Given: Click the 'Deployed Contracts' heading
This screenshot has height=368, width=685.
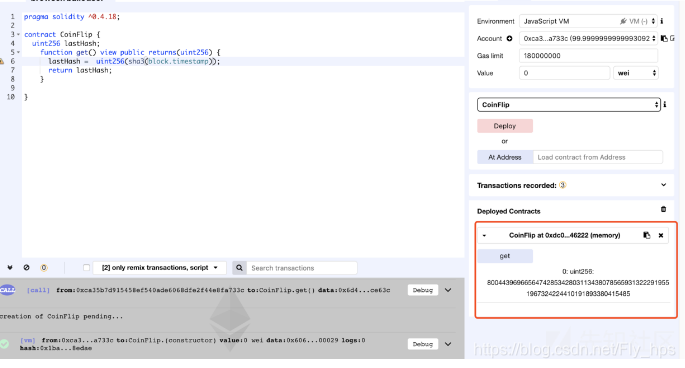Looking at the screenshot, I should [509, 211].
